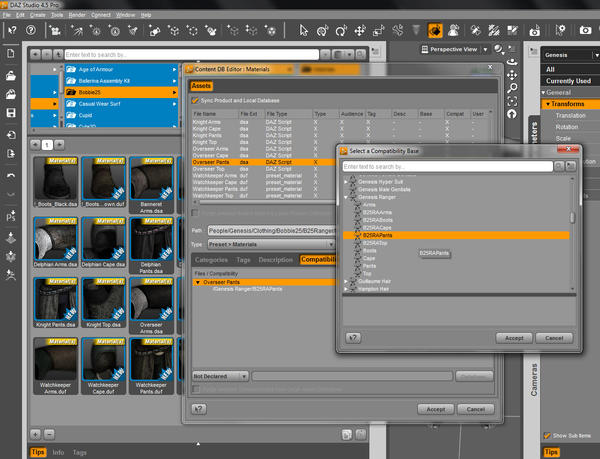This screenshot has width=600, height=459.
Task: Click the All filter in parameters pane
Action: point(570,69)
